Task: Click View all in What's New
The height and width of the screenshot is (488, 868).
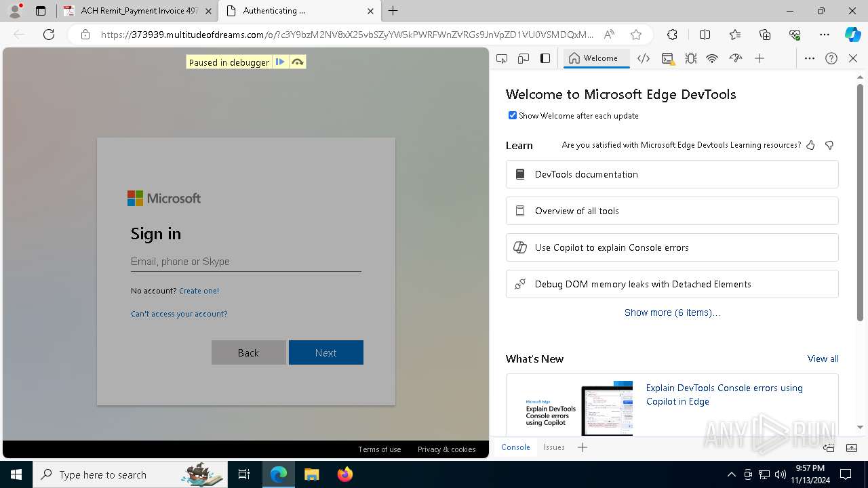Action: click(x=823, y=359)
